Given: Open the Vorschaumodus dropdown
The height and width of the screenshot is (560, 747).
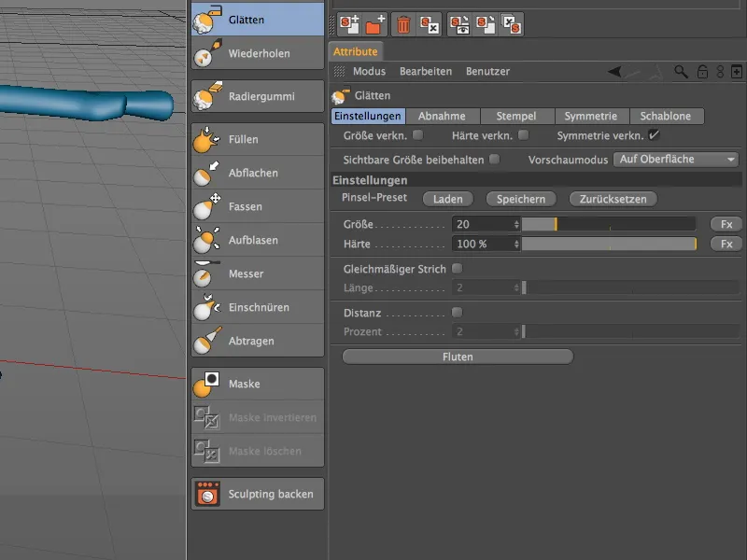Looking at the screenshot, I should click(x=676, y=160).
